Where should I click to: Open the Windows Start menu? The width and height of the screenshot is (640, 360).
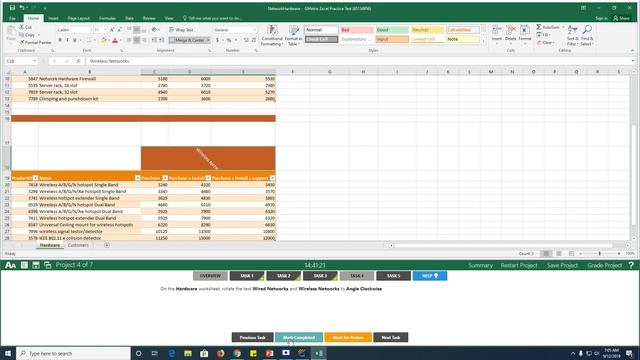pos(8,353)
